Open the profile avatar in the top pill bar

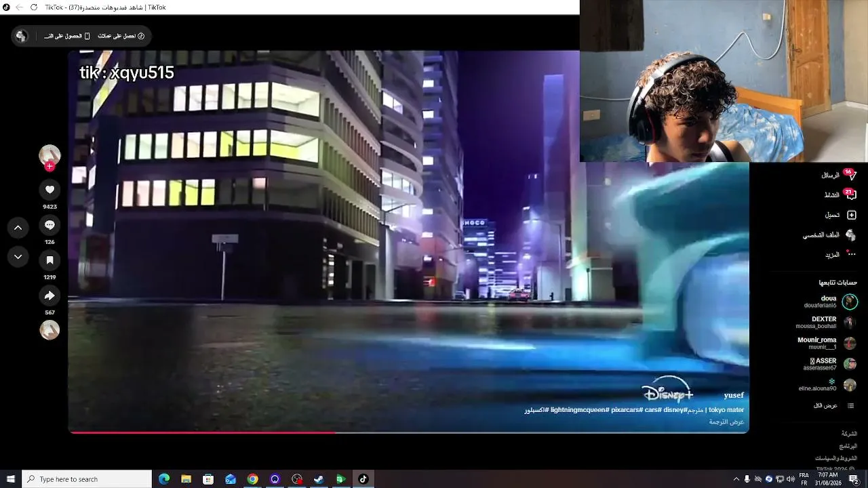22,36
